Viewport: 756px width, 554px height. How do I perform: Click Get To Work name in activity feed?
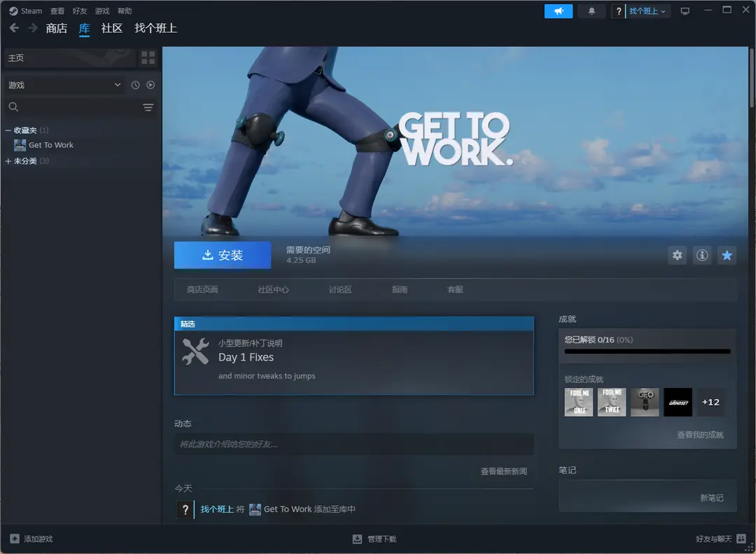click(x=288, y=509)
